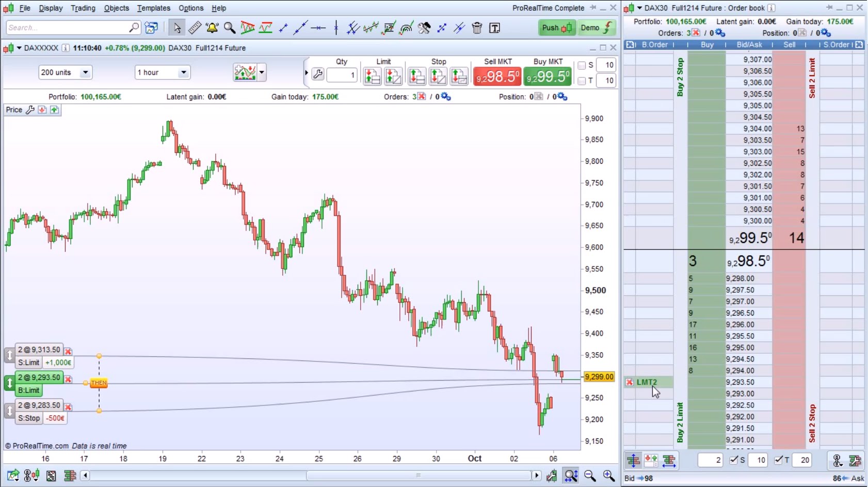
Task: Uncheck the T checkbox next to value 20
Action: point(779,460)
